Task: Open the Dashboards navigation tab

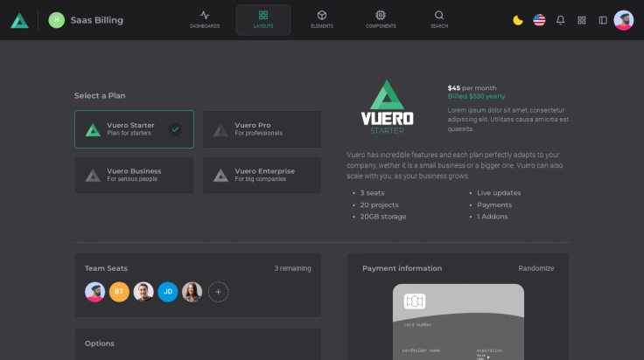Action: 205,19
